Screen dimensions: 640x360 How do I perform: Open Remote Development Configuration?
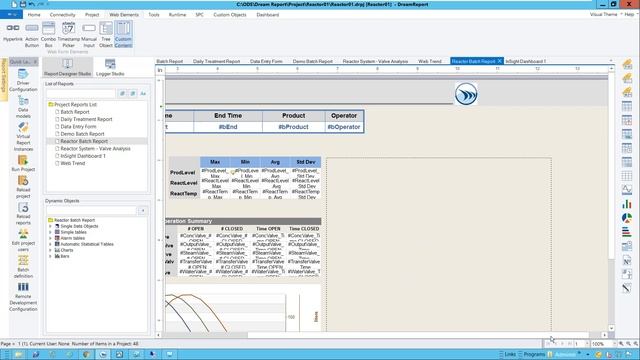pos(23,297)
